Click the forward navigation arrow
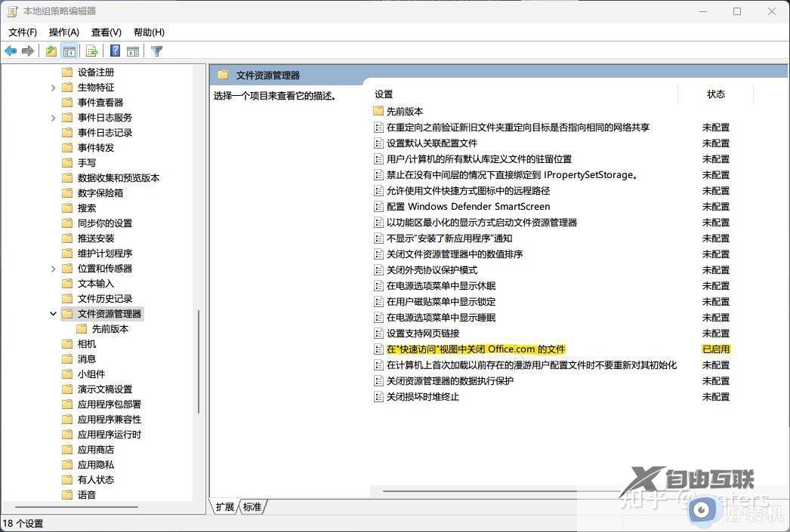 click(x=29, y=51)
